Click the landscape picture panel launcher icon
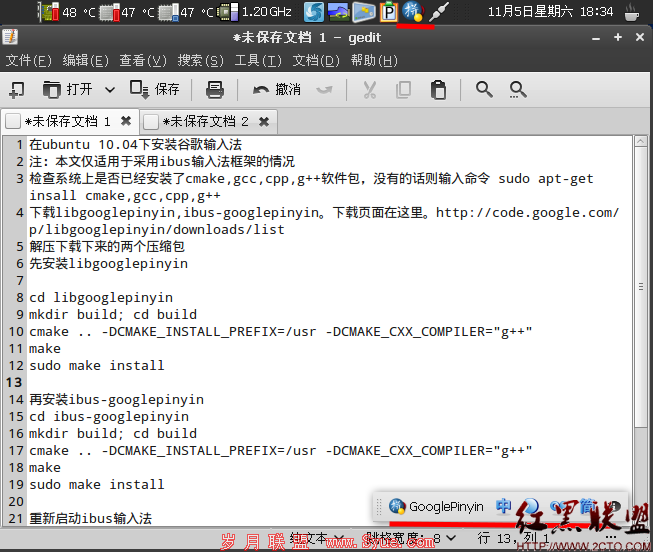 (338, 12)
